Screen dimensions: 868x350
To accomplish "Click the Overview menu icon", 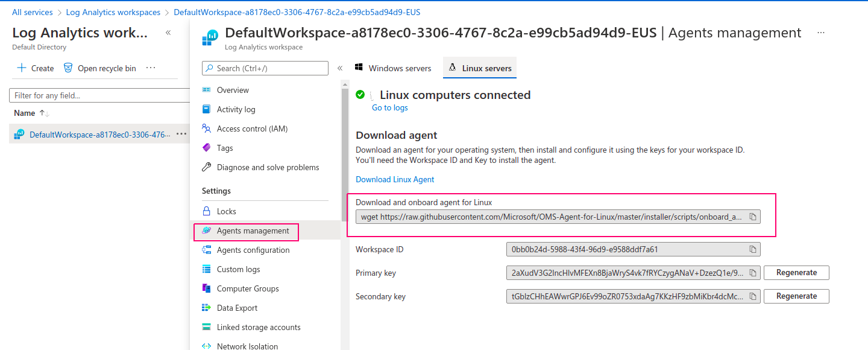I will click(x=207, y=90).
